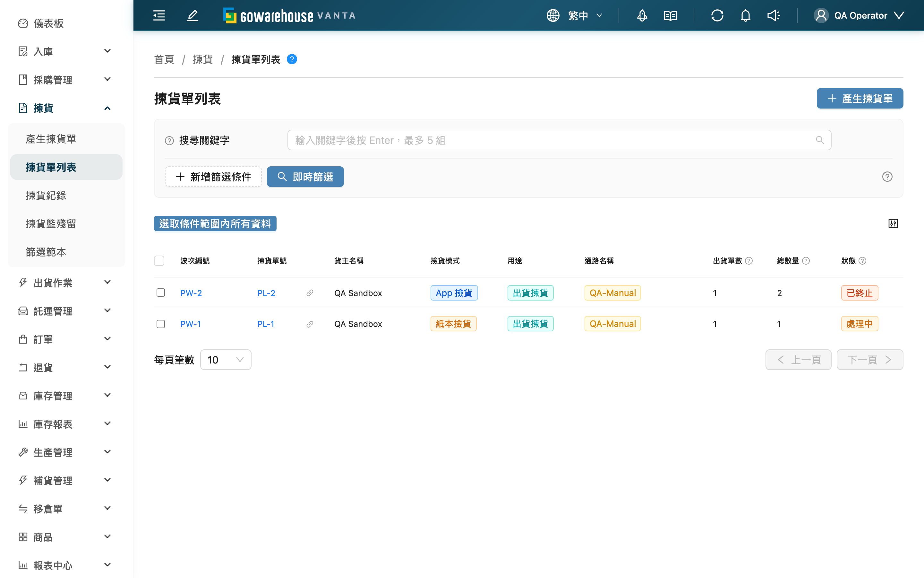Expand the 出貨作業 sidebar menu
The height and width of the screenshot is (578, 924).
pos(66,283)
